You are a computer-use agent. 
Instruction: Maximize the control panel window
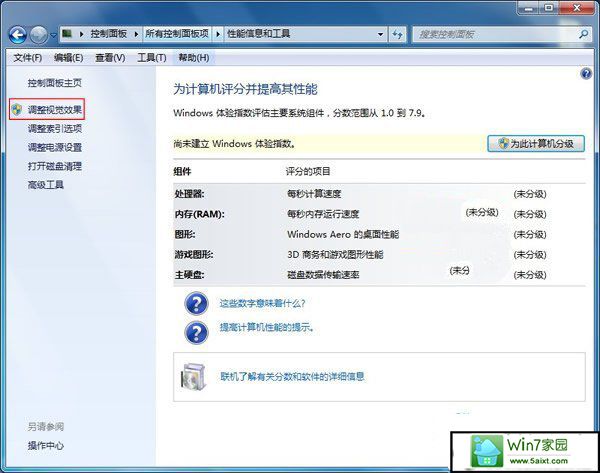[x=549, y=7]
